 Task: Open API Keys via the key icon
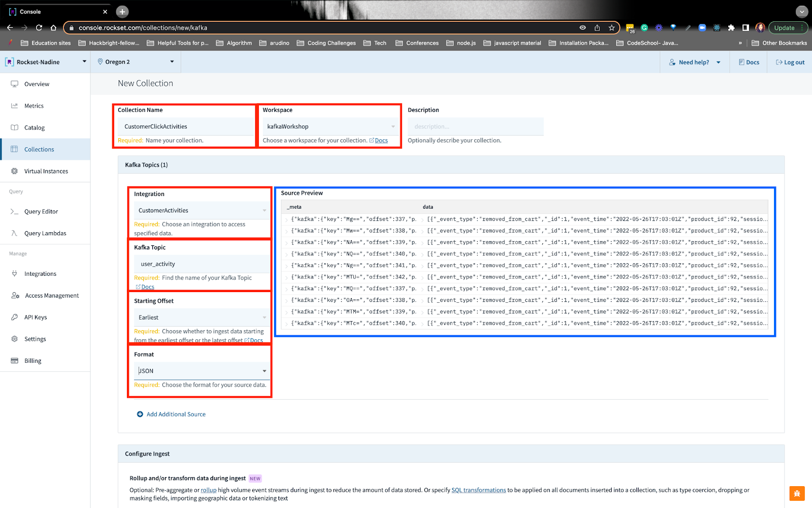[x=14, y=317]
